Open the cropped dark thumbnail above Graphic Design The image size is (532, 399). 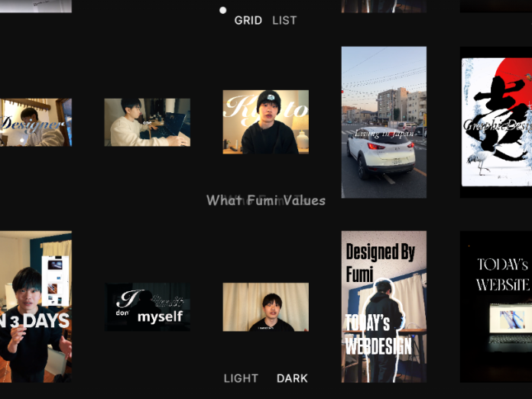click(496, 5)
